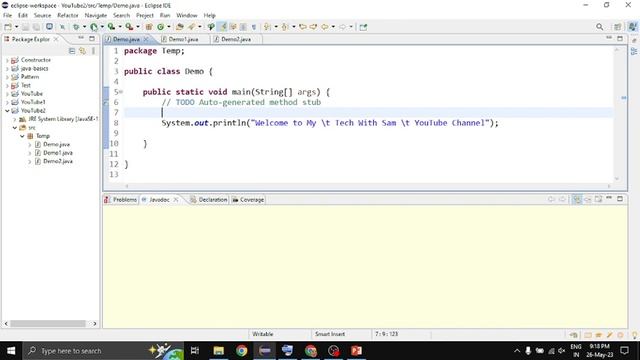Click the Debug bug icon in toolbar
This screenshot has width=640, height=360.
(x=76, y=27)
